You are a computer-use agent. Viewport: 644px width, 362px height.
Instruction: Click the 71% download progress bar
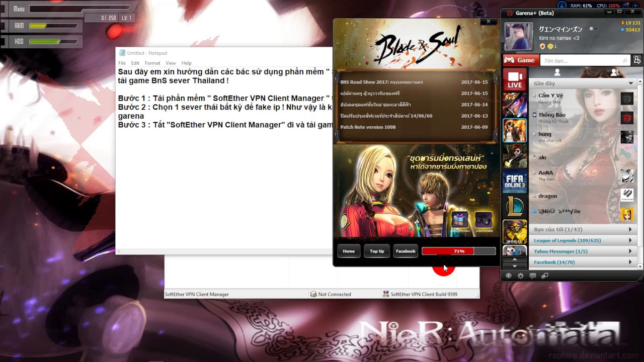click(459, 251)
